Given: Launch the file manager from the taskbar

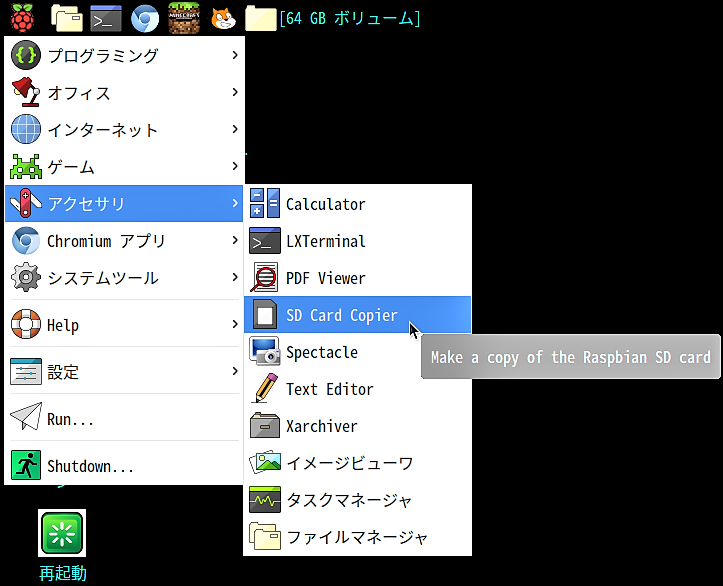Looking at the screenshot, I should tap(67, 18).
